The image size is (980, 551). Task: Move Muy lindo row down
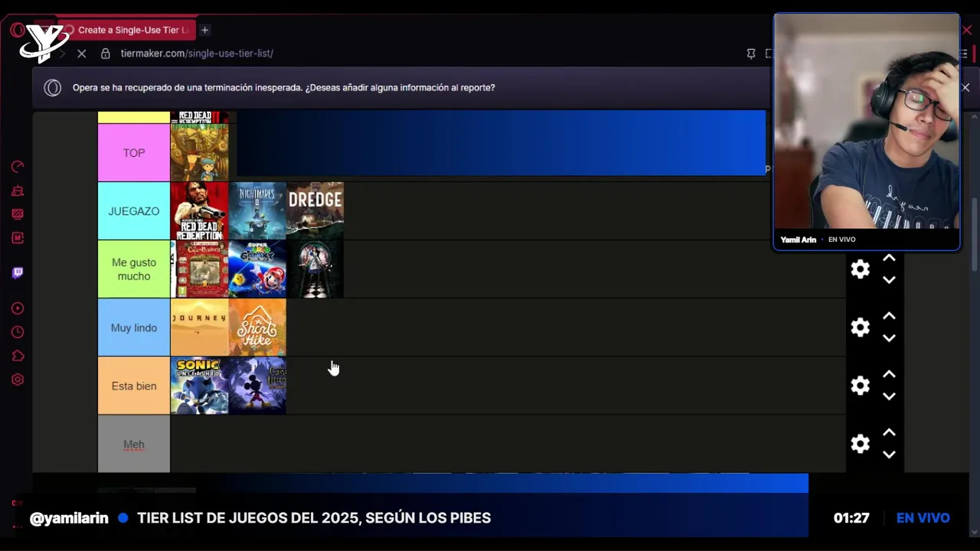889,338
